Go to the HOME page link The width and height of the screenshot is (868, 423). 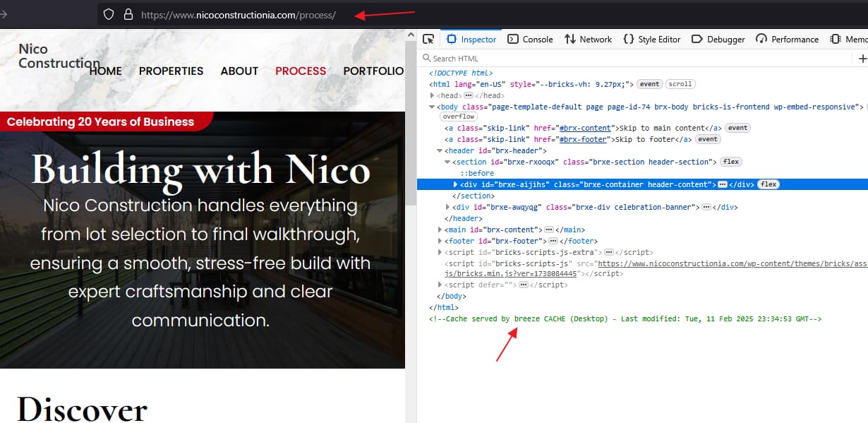point(106,71)
